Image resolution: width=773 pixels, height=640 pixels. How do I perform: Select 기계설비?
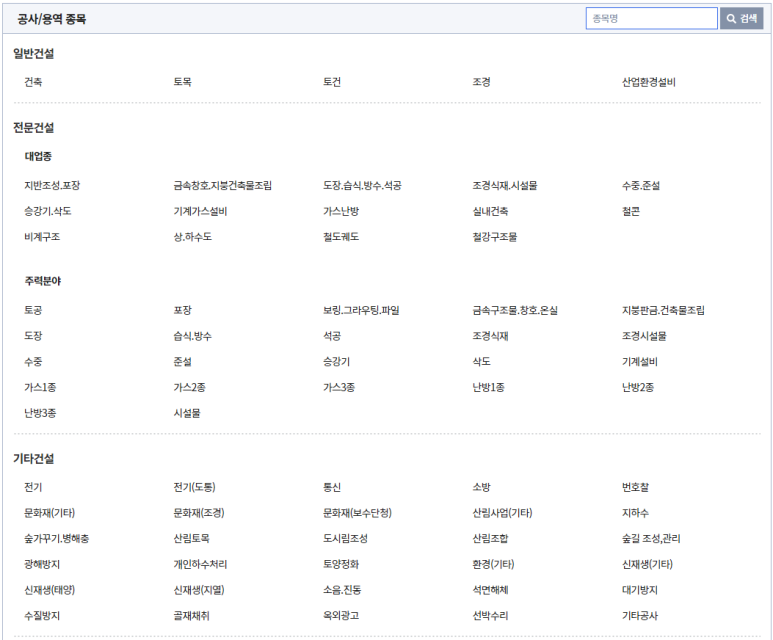639,362
